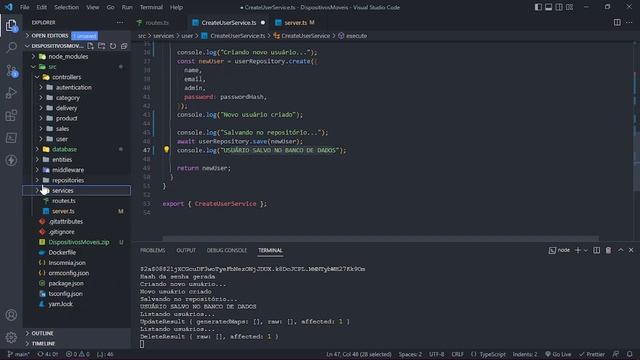Toggle secondary side bar layout button

(x=559, y=7)
